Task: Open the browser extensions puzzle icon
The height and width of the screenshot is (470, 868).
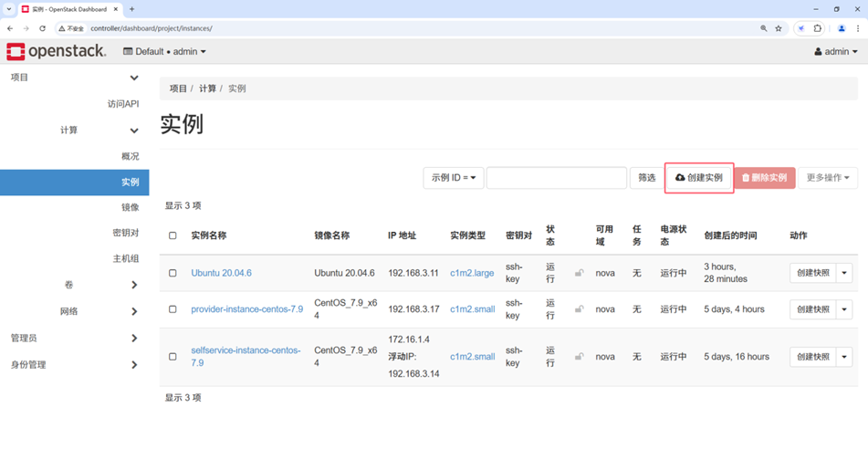Action: 818,28
